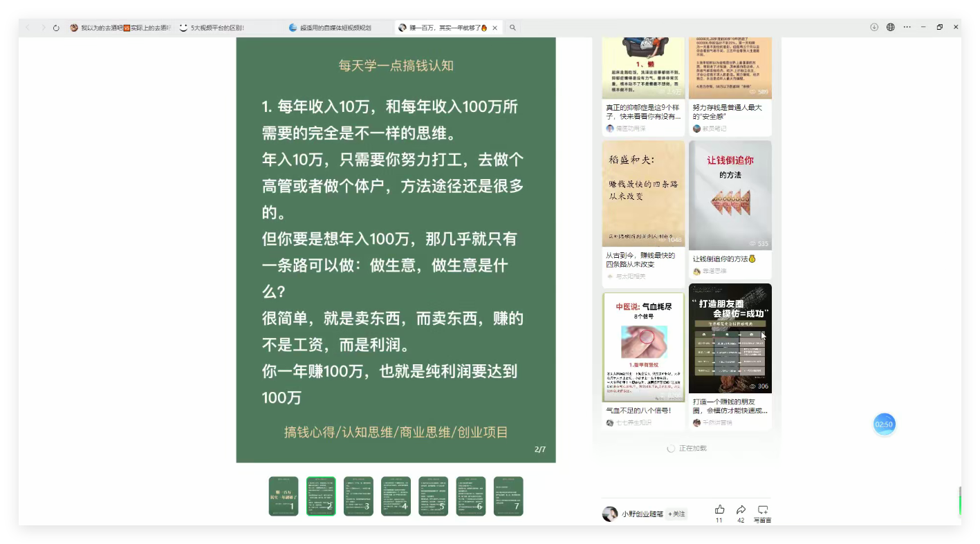Click the footer 搞钱心得/认知思维/商业思维/创业项目
The height and width of the screenshot is (544, 980).
click(396, 432)
